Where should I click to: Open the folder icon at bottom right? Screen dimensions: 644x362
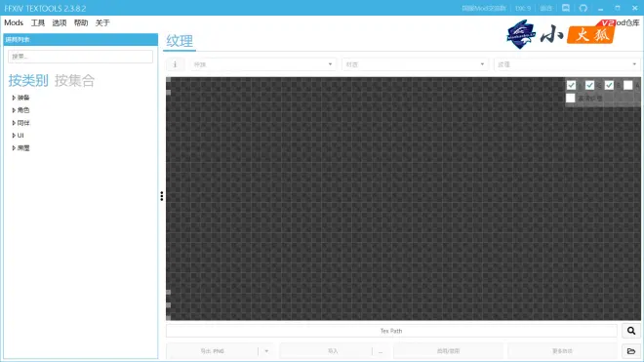click(631, 351)
